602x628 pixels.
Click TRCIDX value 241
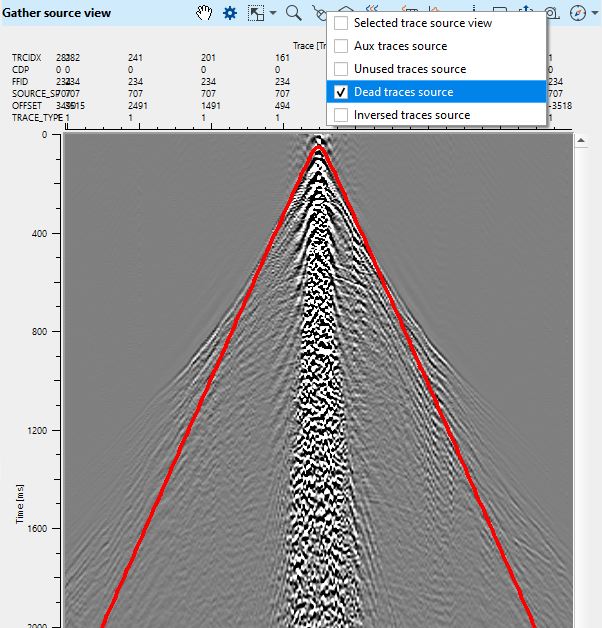(135, 58)
